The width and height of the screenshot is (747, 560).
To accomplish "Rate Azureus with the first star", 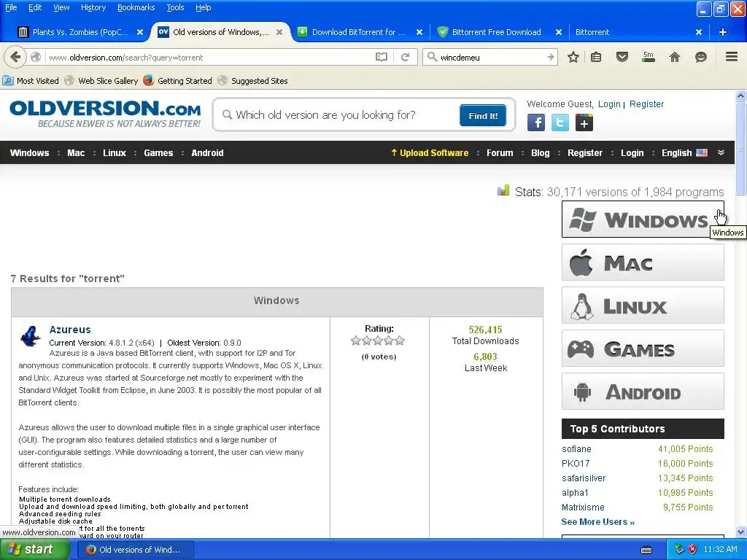I will tap(355, 341).
